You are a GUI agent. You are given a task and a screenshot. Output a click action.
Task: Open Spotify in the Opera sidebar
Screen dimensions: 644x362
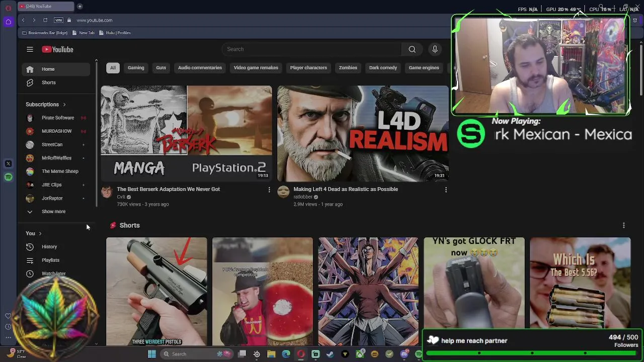(x=8, y=177)
